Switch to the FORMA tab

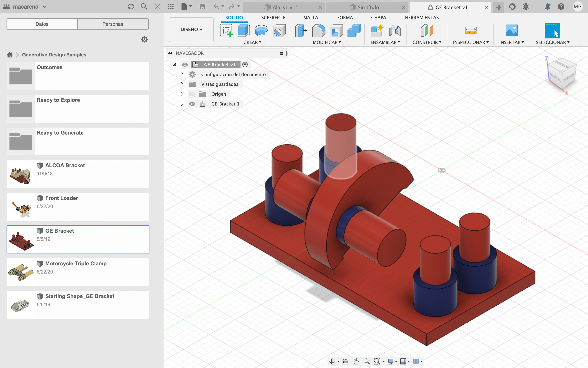pyautogui.click(x=345, y=18)
